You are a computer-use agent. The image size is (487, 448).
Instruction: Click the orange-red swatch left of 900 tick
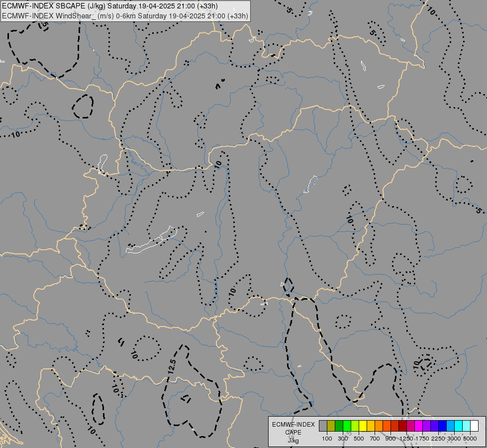click(387, 426)
